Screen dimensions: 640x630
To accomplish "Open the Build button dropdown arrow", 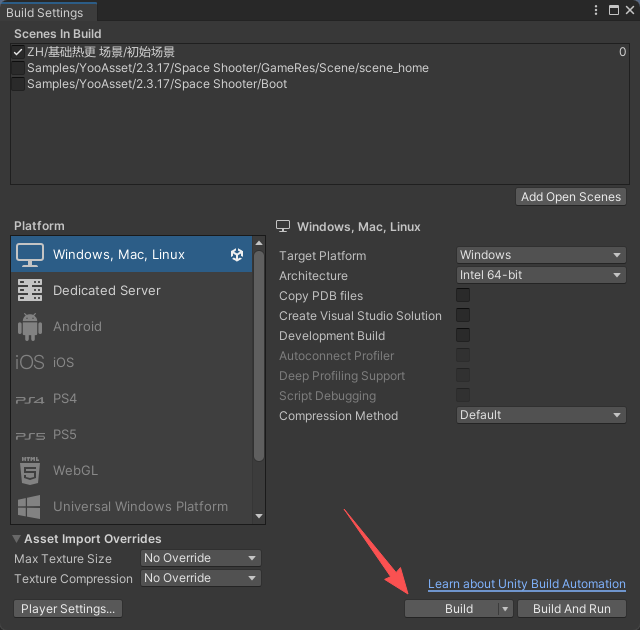I will pos(505,609).
